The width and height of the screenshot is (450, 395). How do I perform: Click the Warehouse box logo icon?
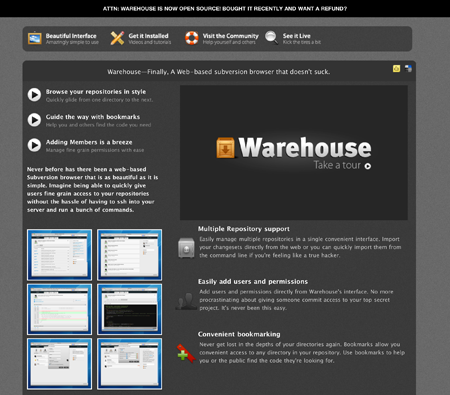[x=225, y=148]
